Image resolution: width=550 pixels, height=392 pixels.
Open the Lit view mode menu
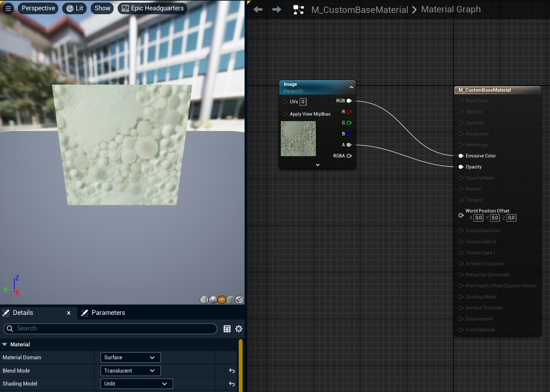pos(75,8)
